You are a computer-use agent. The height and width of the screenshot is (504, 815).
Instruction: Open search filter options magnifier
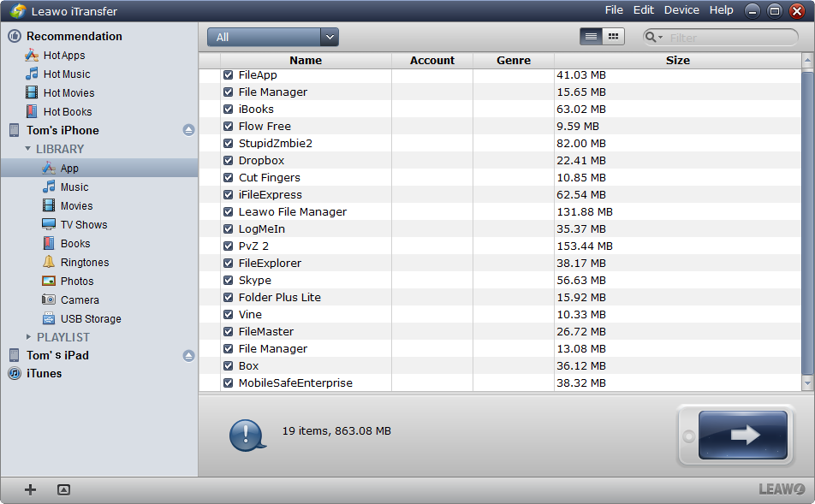tap(653, 37)
